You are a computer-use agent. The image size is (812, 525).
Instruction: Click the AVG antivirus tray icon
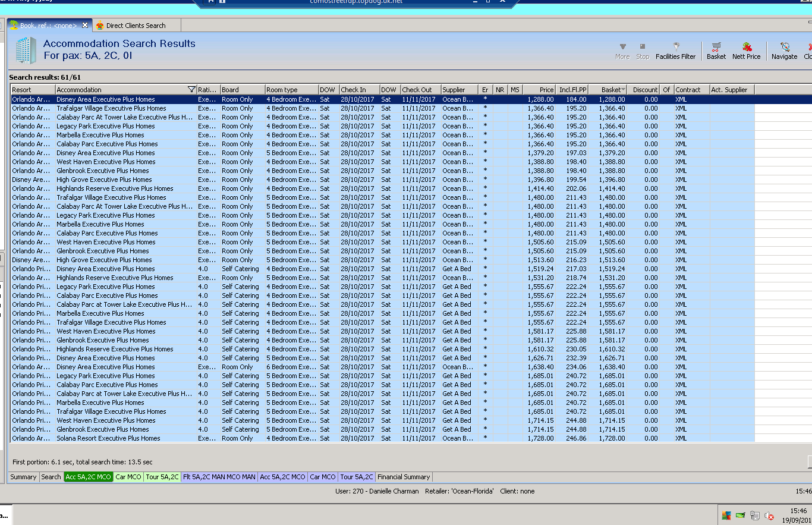726,515
